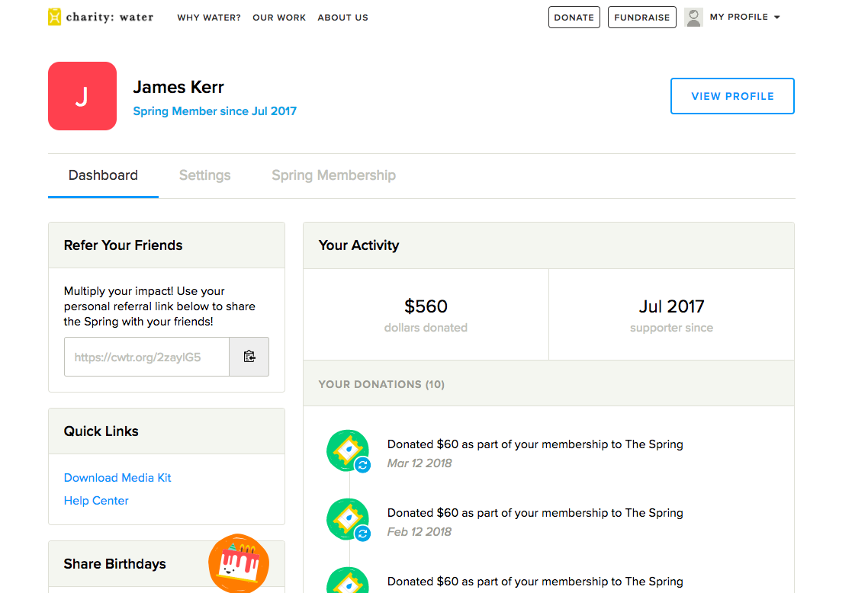The width and height of the screenshot is (868, 593).
Task: Open the Spring Membership tab
Action: 334,175
